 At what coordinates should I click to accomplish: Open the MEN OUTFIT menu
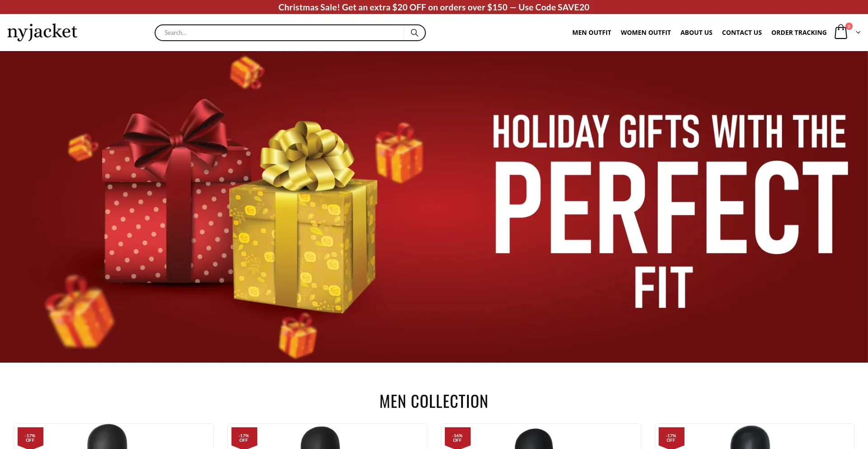[x=591, y=33]
